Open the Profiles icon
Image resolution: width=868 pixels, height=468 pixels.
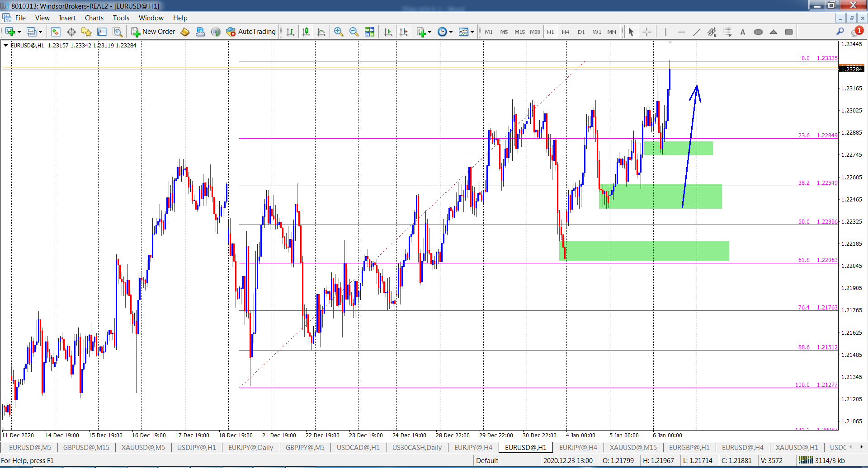click(x=31, y=32)
